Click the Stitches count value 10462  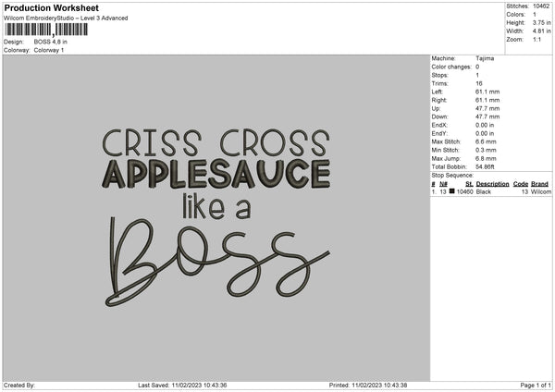point(541,7)
